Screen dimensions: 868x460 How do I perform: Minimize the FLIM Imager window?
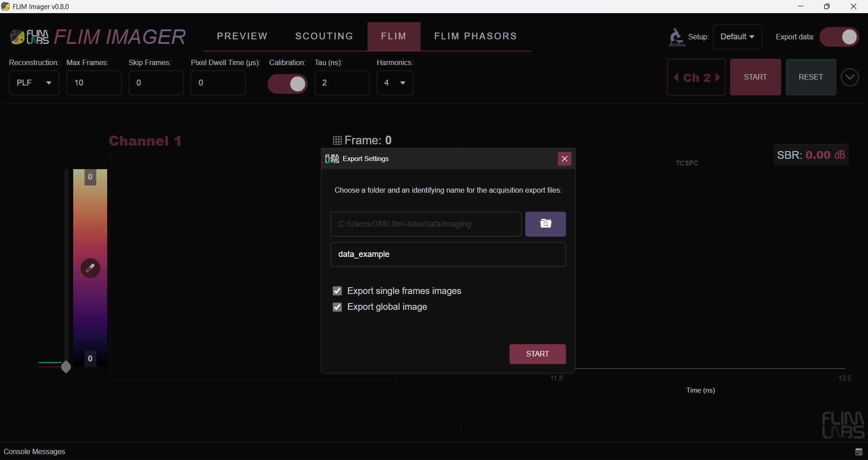click(801, 6)
